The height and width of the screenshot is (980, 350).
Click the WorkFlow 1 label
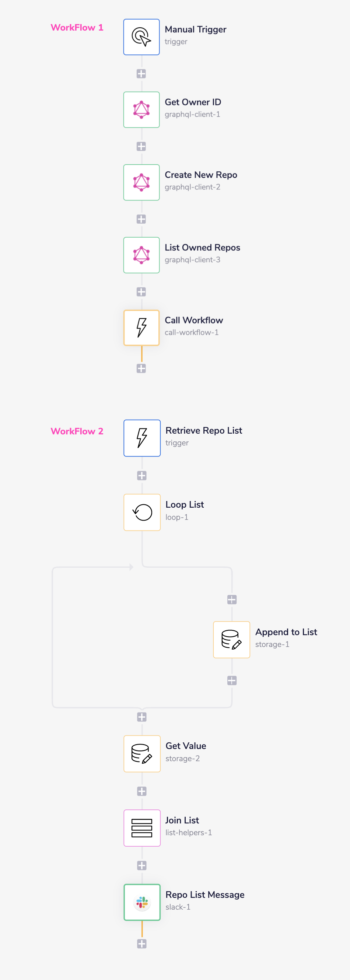pos(77,27)
